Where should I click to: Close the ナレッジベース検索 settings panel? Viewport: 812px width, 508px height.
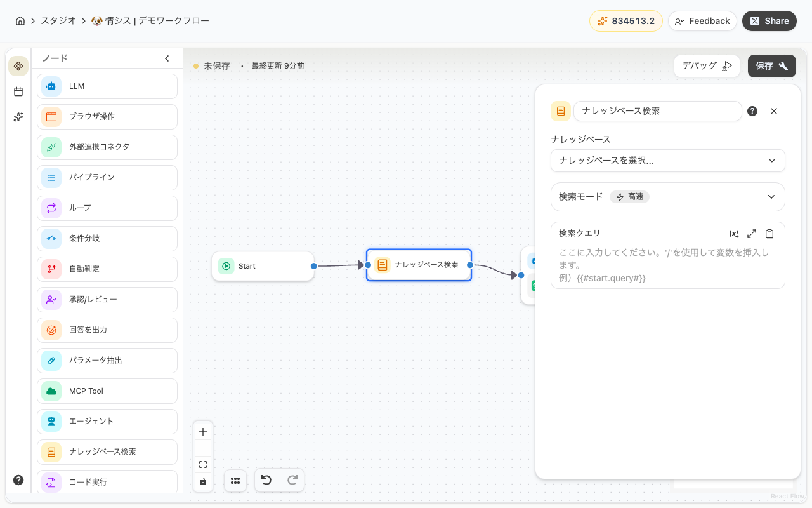[x=774, y=111]
